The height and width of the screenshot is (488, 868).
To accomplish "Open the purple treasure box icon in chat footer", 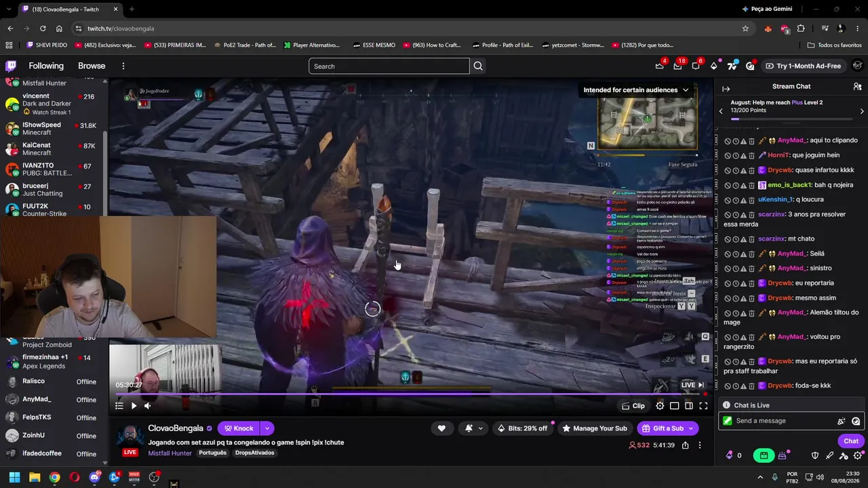I will click(782, 455).
